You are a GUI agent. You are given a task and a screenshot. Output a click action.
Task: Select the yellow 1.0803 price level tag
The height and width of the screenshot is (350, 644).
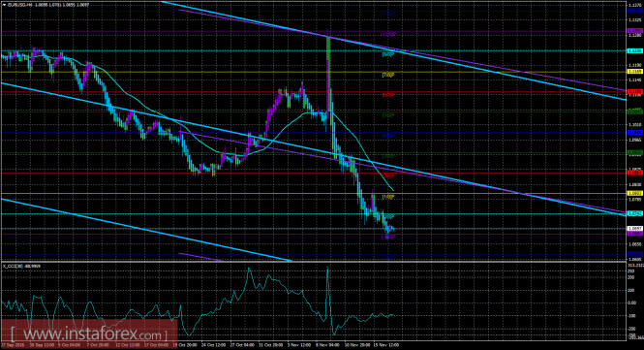coord(634,193)
